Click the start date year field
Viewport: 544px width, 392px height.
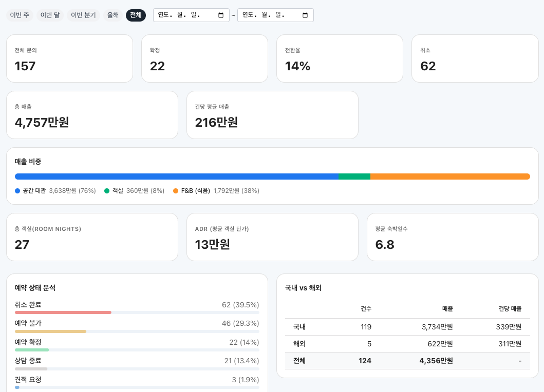[164, 15]
